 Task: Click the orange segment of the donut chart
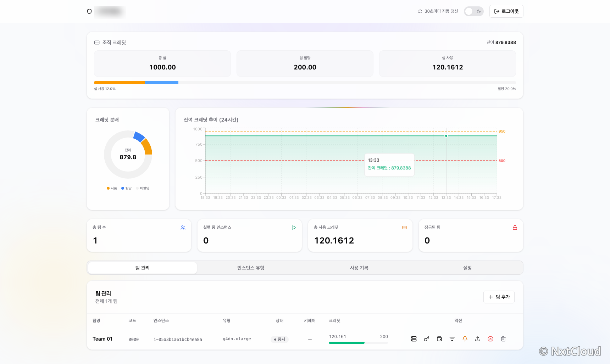pyautogui.click(x=147, y=147)
